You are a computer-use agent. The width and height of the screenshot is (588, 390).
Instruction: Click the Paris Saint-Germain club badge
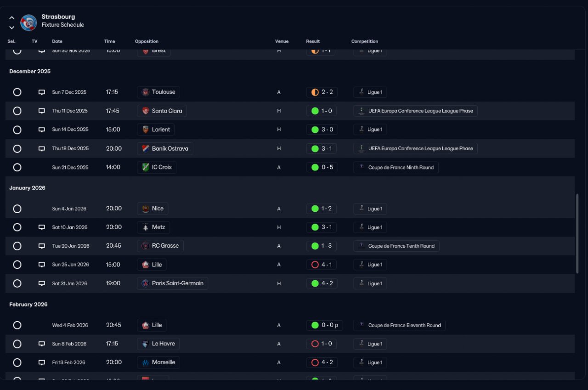[x=146, y=283]
